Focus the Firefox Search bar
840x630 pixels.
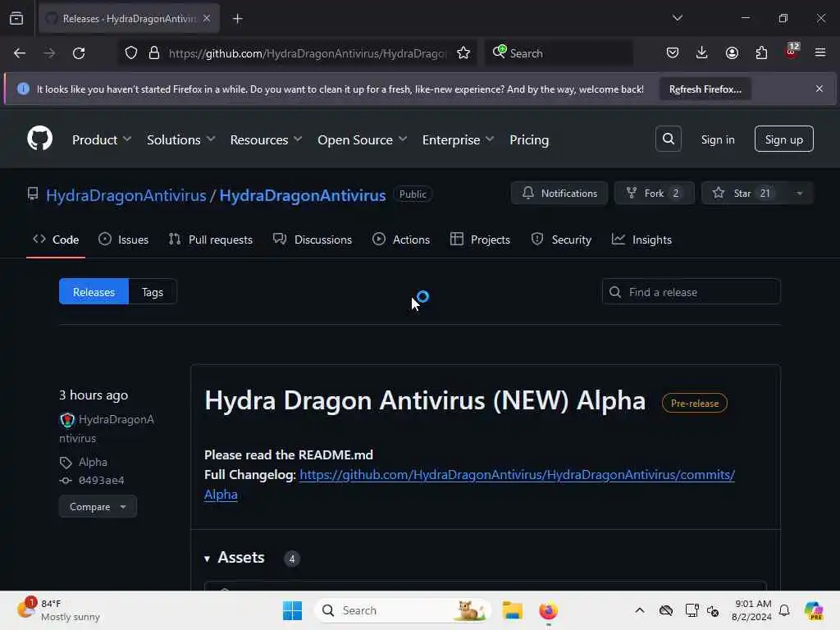coord(559,53)
